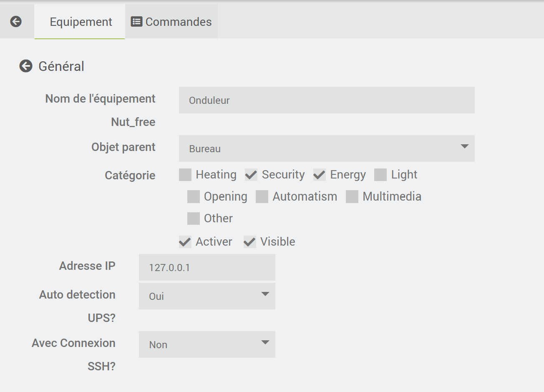Tick the Light category checkbox
Screen dimensions: 544x392
[x=380, y=175]
